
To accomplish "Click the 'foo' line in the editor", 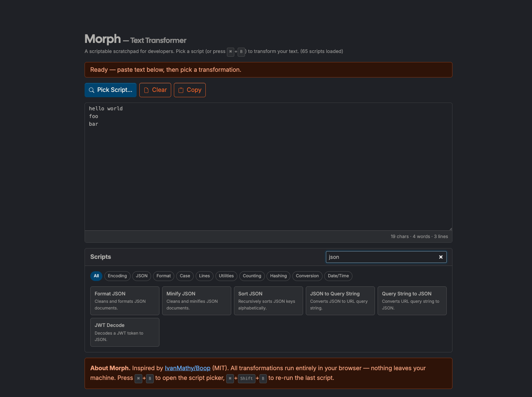I will pos(94,116).
